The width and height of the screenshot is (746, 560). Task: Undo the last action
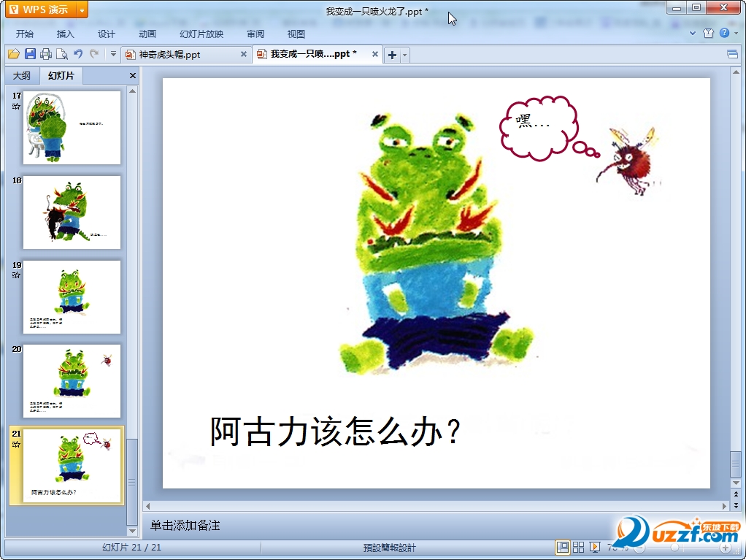78,54
